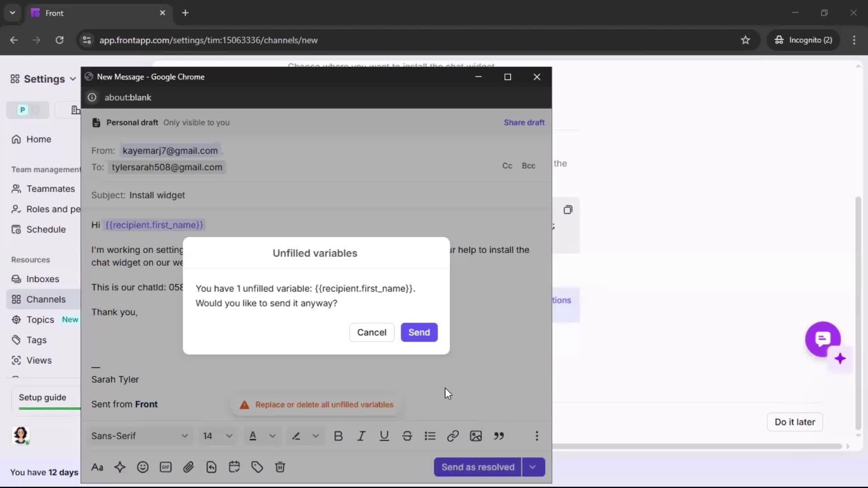Expand the Send as resolved dropdown arrow

coord(533,467)
